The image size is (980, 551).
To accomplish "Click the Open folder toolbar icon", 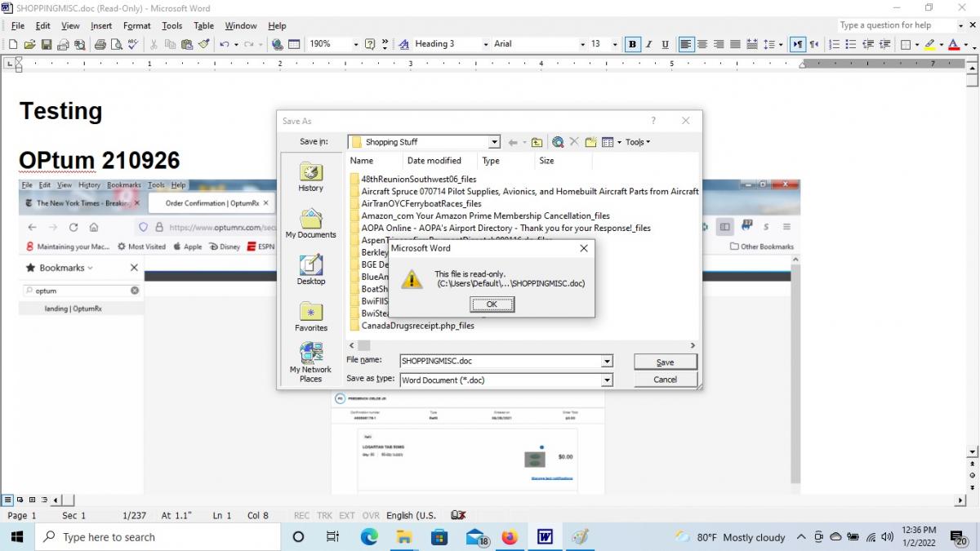I will tap(29, 44).
